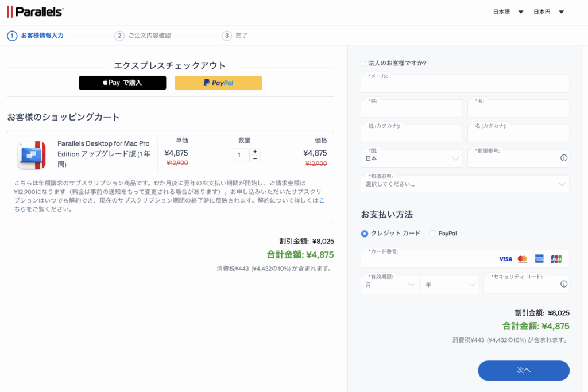Viewport: 588px width, 392px height.
Task: Increase quantity with the plus button
Action: click(255, 152)
